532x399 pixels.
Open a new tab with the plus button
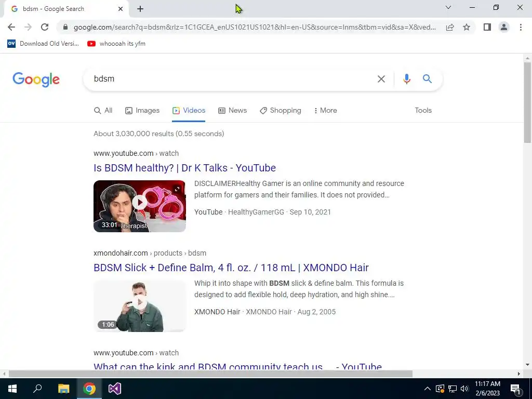coord(140,9)
